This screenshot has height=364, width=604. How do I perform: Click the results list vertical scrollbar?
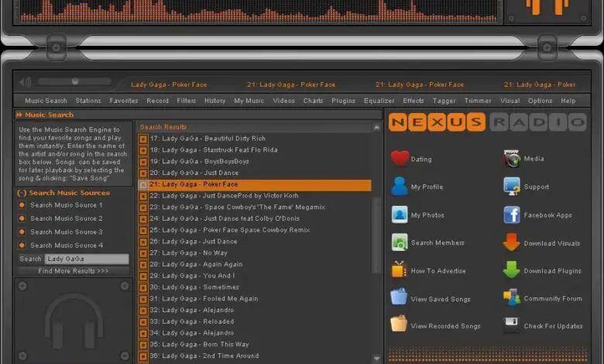click(376, 235)
